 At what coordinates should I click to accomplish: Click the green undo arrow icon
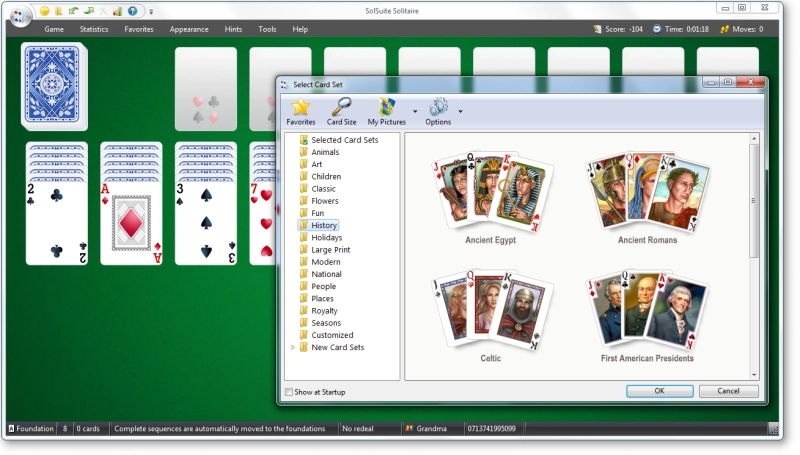pyautogui.click(x=73, y=11)
